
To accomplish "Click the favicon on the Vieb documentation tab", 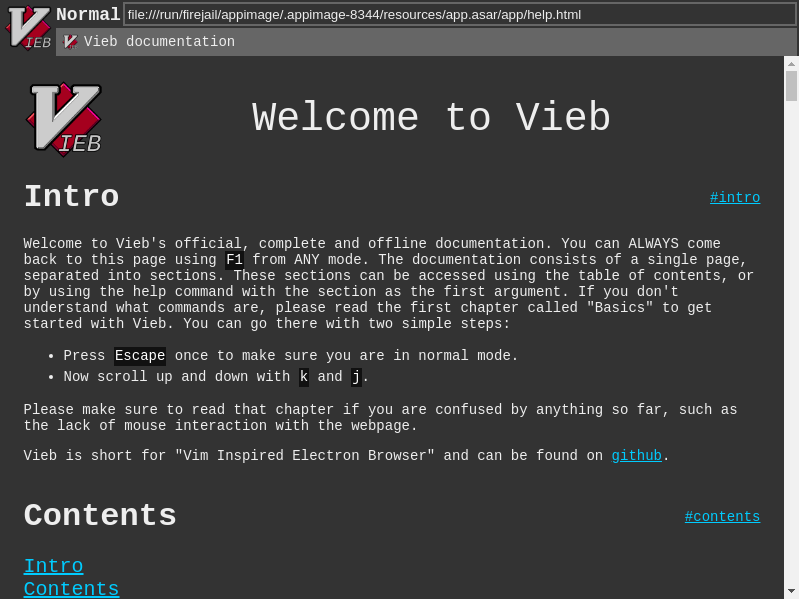I will tap(70, 41).
